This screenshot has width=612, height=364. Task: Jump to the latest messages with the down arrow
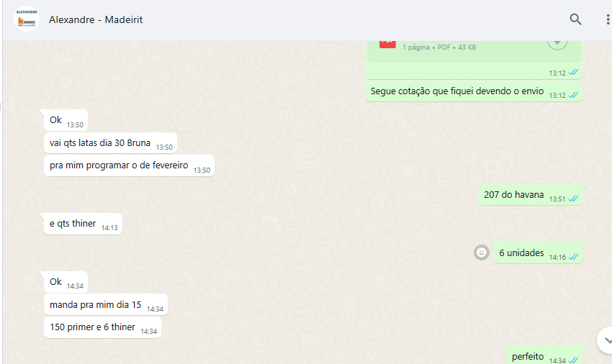pyautogui.click(x=606, y=340)
